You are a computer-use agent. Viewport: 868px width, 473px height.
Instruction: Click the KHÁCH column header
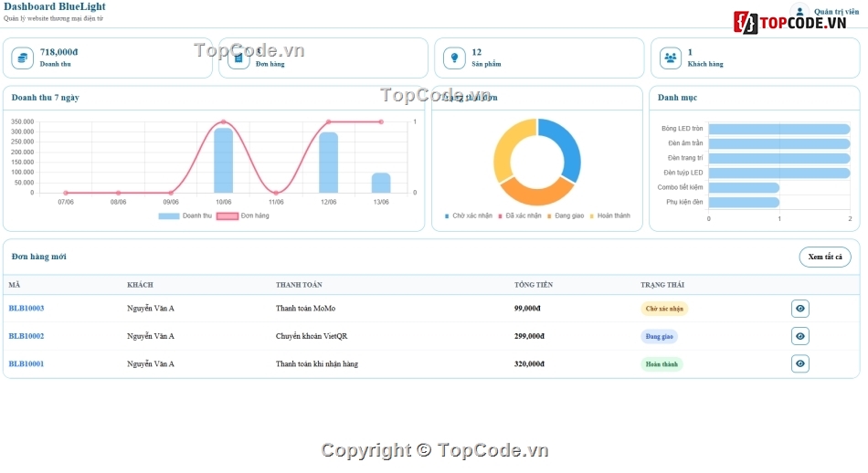140,285
